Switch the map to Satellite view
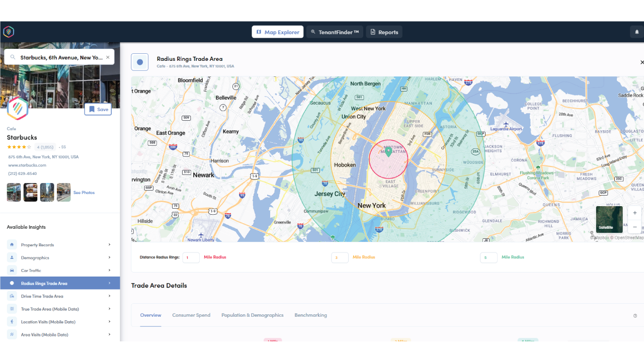This screenshot has width=644, height=362. [x=609, y=220]
